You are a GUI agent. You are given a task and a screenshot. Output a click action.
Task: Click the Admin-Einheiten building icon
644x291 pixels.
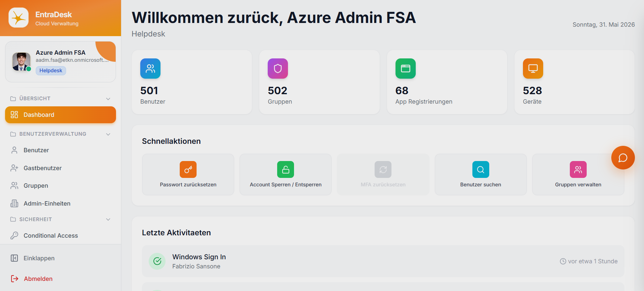14,204
